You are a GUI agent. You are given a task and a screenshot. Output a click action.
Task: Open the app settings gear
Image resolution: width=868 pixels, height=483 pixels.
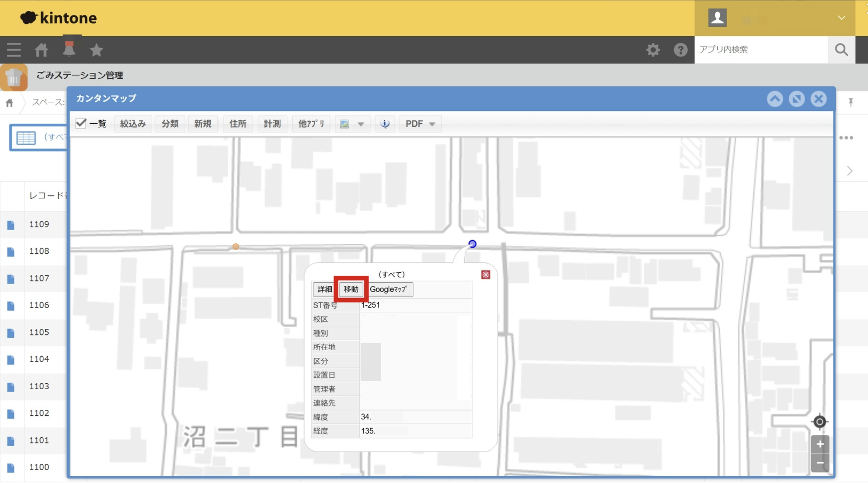pyautogui.click(x=653, y=50)
